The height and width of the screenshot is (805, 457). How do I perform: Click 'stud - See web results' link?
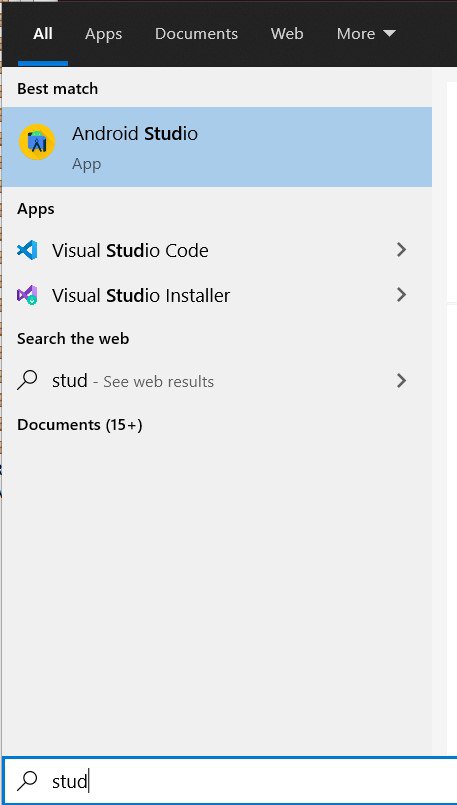(x=133, y=381)
